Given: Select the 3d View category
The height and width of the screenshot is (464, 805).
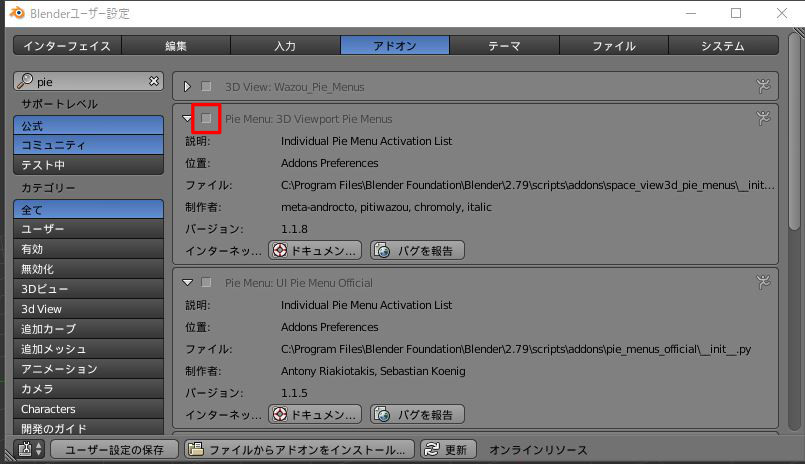Looking at the screenshot, I should (x=88, y=309).
